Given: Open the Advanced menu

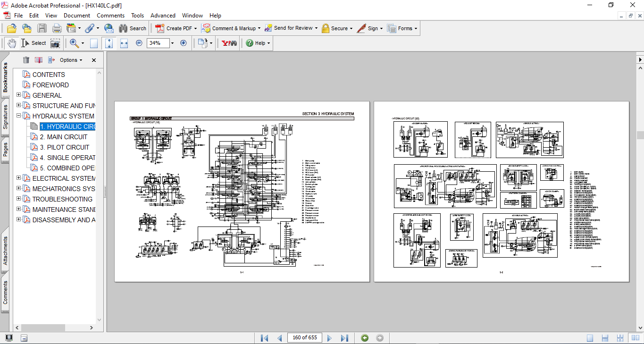Looking at the screenshot, I should (163, 16).
